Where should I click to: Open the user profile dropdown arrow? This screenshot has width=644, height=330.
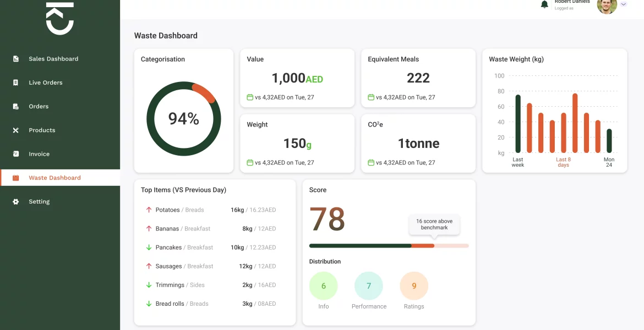[624, 4]
